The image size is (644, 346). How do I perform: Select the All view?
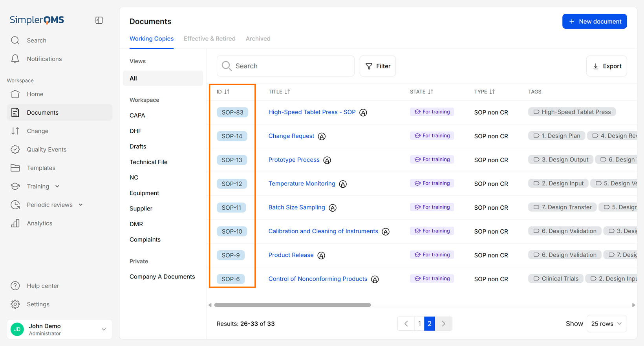click(x=163, y=79)
